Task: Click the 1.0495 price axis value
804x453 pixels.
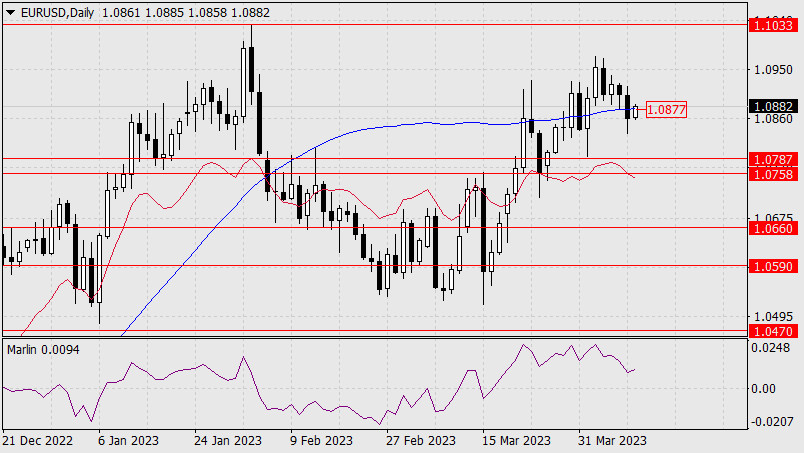Action: coord(773,317)
